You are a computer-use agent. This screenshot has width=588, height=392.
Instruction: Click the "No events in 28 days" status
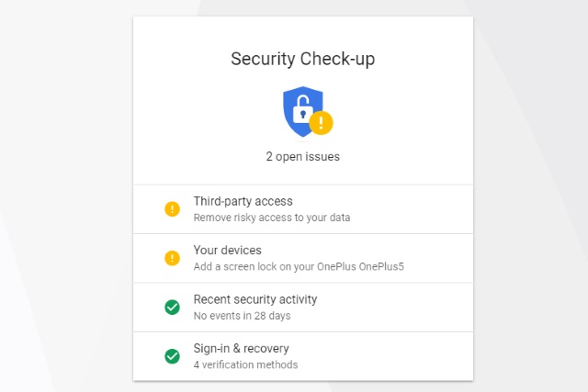[x=241, y=316]
